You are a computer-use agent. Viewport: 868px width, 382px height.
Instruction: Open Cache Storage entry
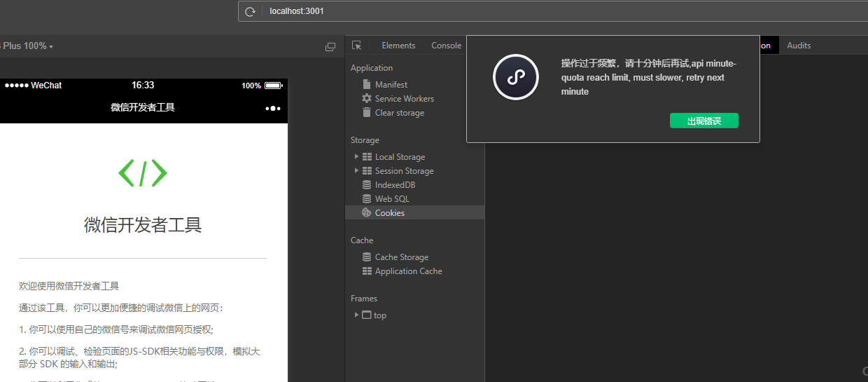pos(402,257)
